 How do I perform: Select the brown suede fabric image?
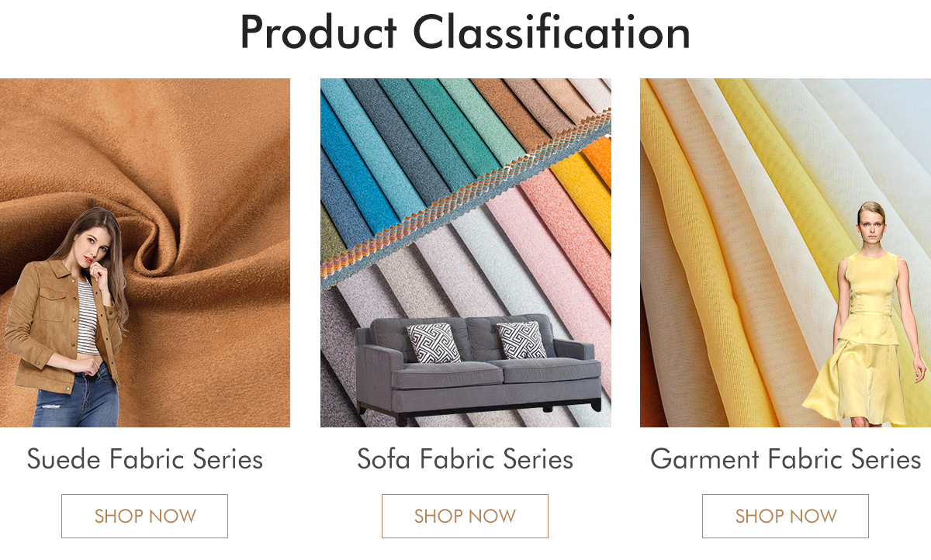tap(145, 253)
